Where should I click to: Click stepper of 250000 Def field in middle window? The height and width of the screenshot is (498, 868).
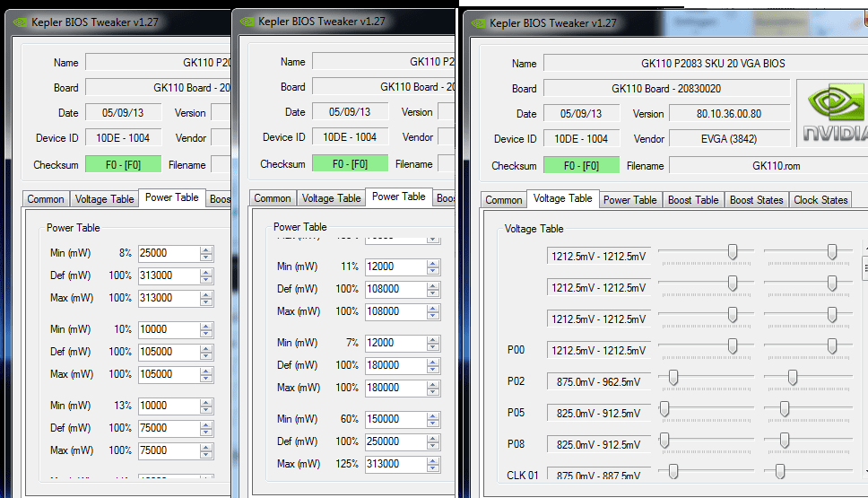[433, 442]
